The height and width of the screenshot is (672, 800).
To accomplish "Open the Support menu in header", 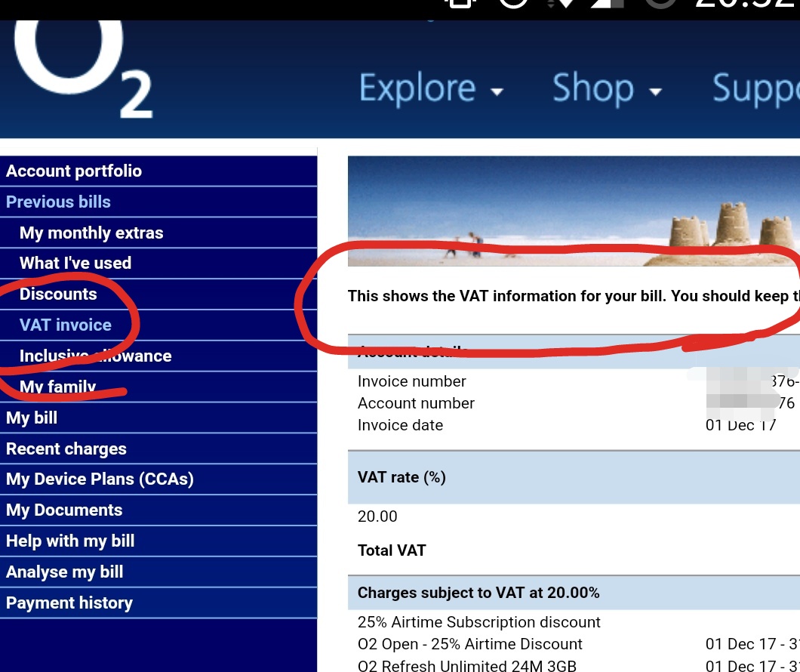I will (755, 89).
